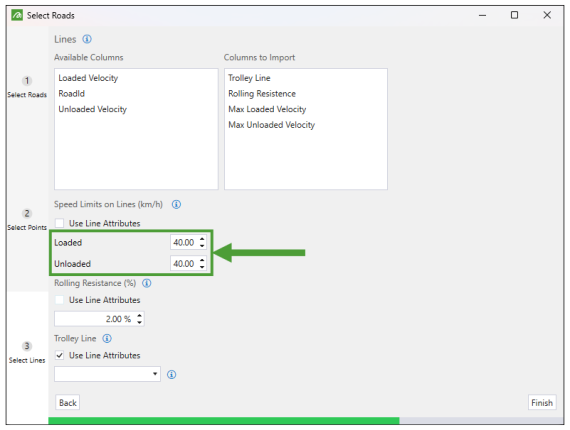Open Speed Limits on Lines info icon

176,204
